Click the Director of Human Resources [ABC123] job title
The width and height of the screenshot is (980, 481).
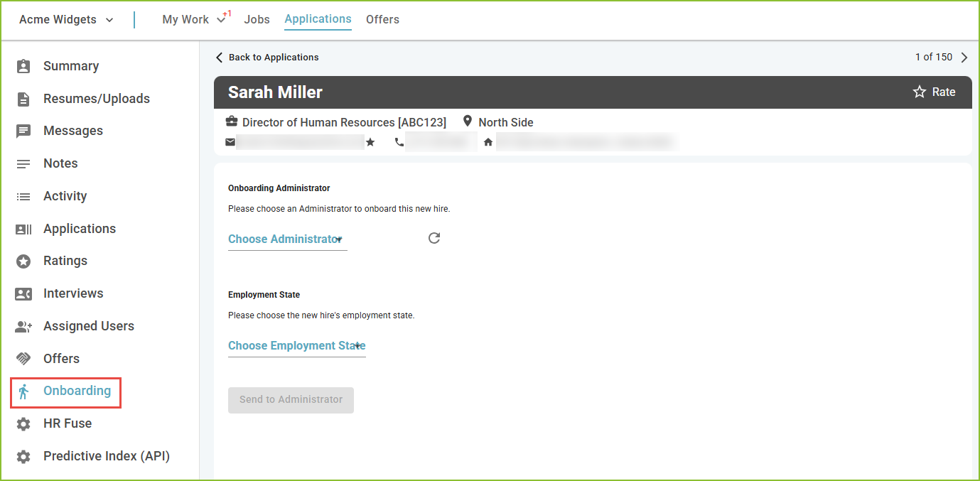coord(344,122)
